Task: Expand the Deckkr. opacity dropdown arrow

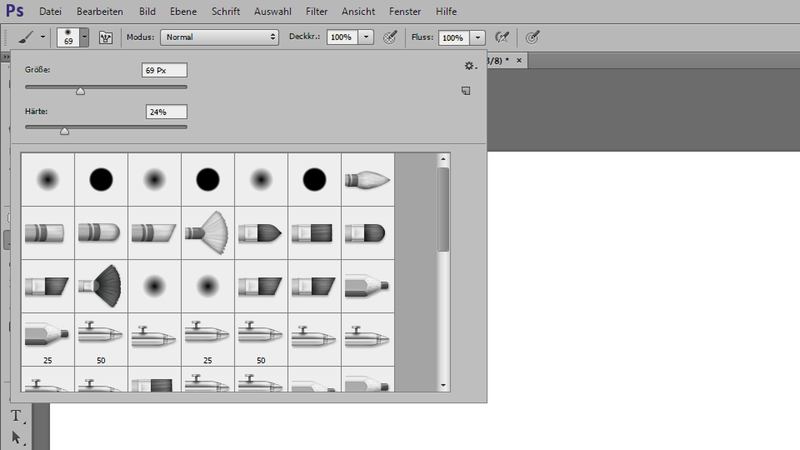Action: pos(366,37)
